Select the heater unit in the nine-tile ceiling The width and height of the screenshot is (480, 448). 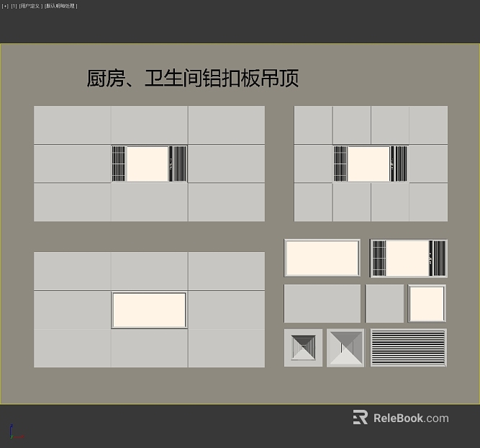(149, 163)
